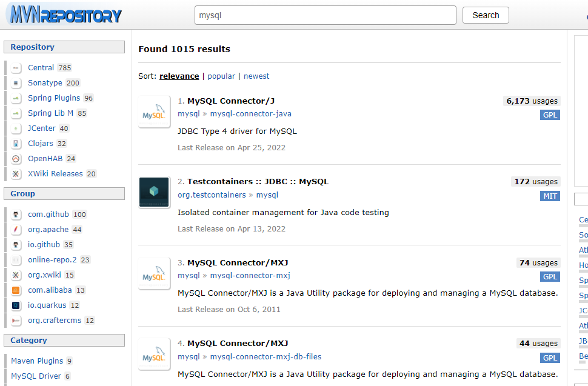This screenshot has height=386, width=588.
Task: Filter by online-repo.2 group link
Action: (x=52, y=260)
